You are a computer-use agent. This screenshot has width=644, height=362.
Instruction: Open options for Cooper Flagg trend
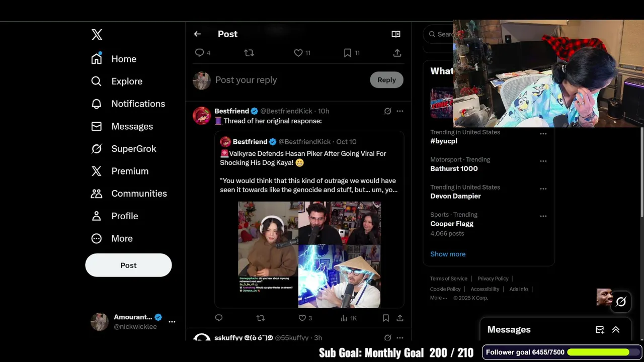pyautogui.click(x=543, y=216)
